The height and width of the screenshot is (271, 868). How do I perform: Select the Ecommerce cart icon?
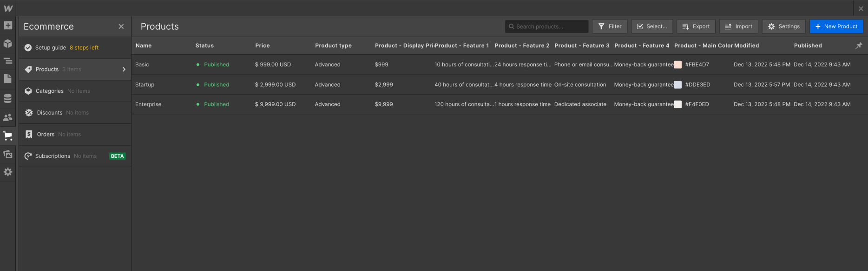(x=8, y=136)
